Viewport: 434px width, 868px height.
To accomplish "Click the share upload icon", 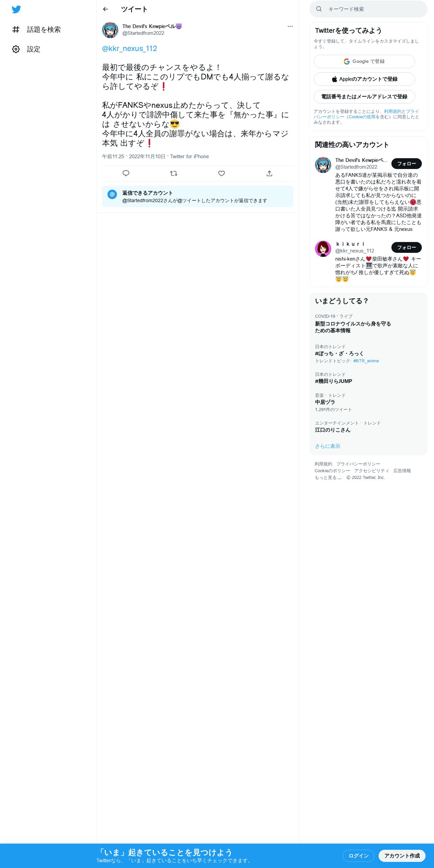I will coord(269,173).
